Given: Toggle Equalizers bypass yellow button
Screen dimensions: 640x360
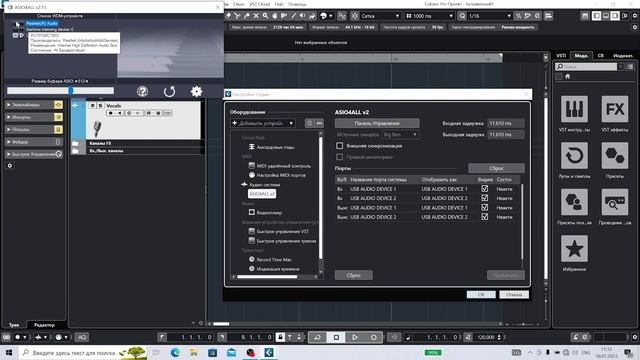Looking at the screenshot, I should pos(58,105).
